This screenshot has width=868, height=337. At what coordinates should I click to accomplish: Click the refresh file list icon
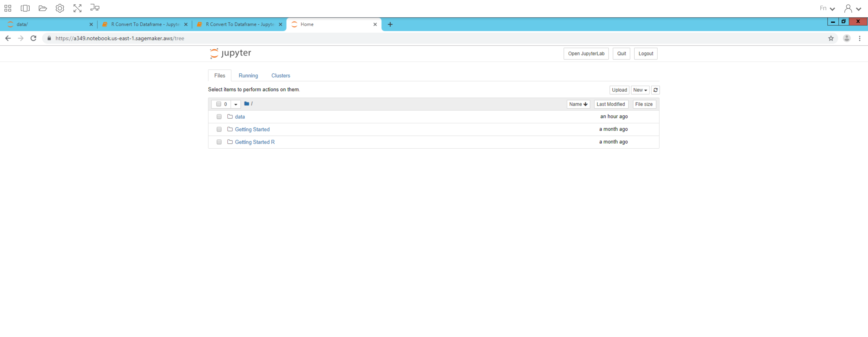pyautogui.click(x=655, y=90)
